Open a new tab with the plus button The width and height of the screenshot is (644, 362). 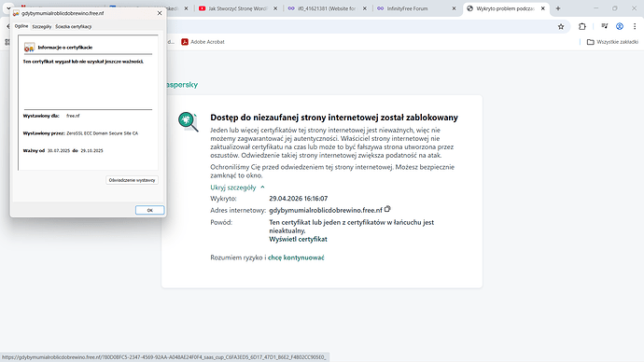pos(558,8)
